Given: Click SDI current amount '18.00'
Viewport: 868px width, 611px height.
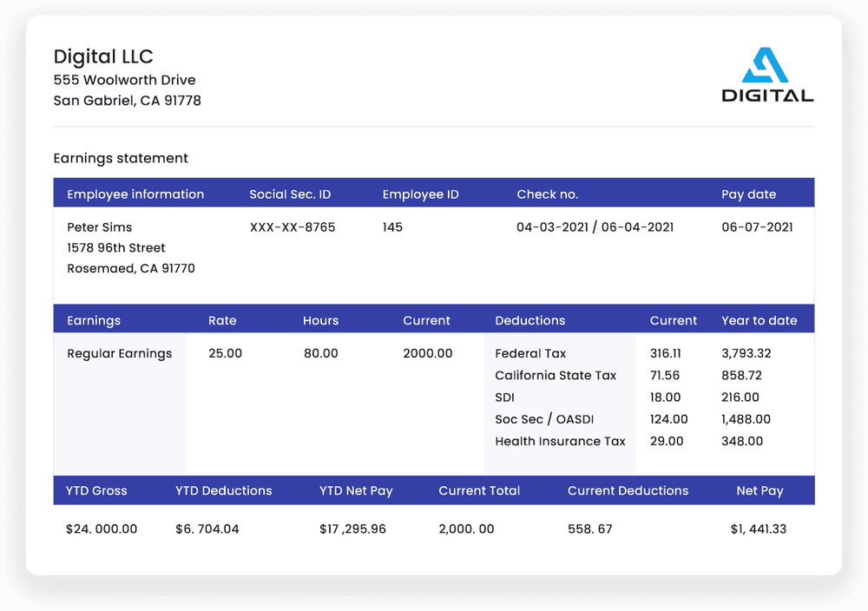Looking at the screenshot, I should point(666,397).
